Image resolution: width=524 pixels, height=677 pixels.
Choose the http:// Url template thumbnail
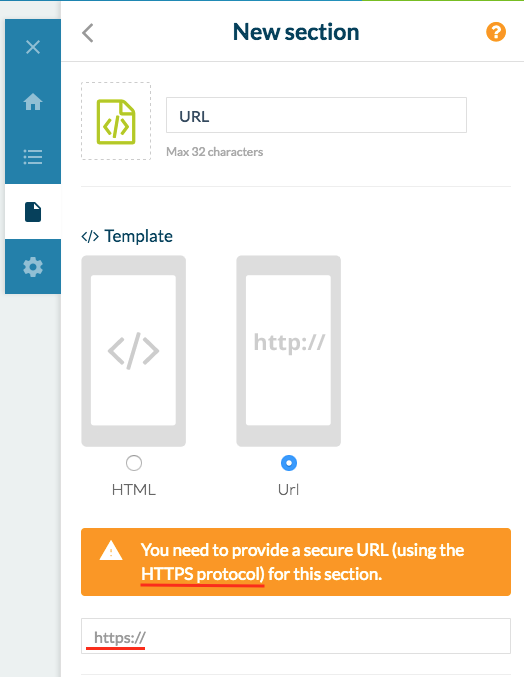click(x=288, y=351)
